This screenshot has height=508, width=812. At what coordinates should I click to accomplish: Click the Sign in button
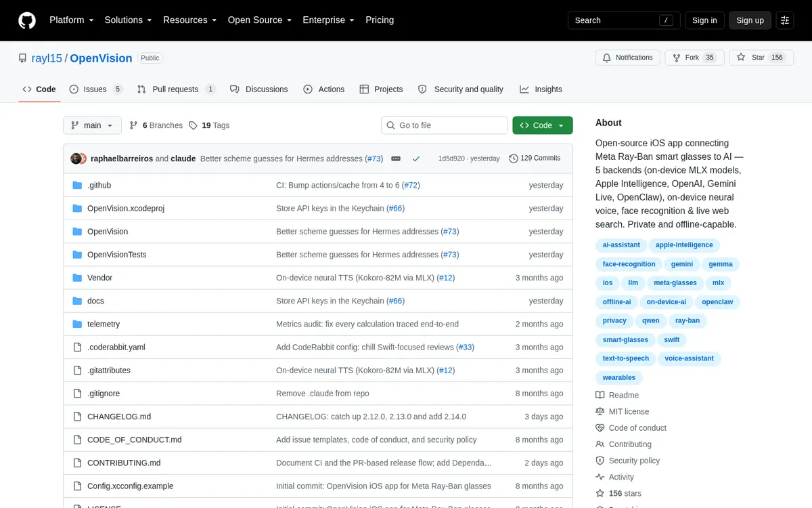click(x=704, y=20)
